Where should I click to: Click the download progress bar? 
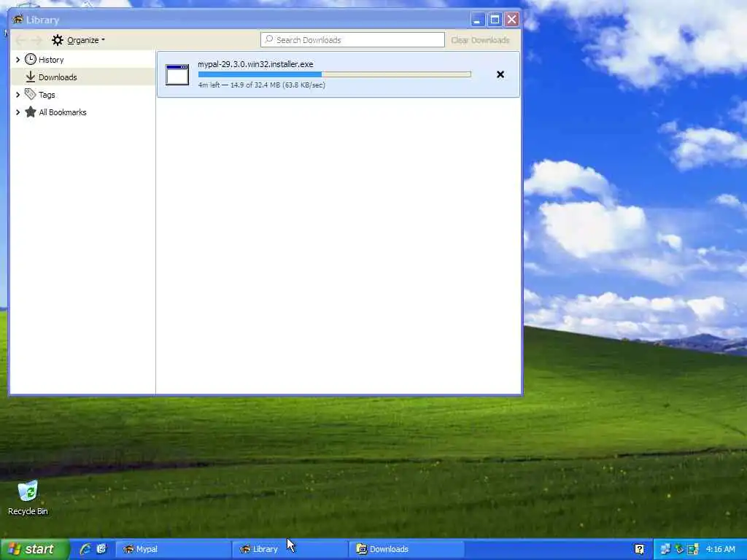[334, 74]
